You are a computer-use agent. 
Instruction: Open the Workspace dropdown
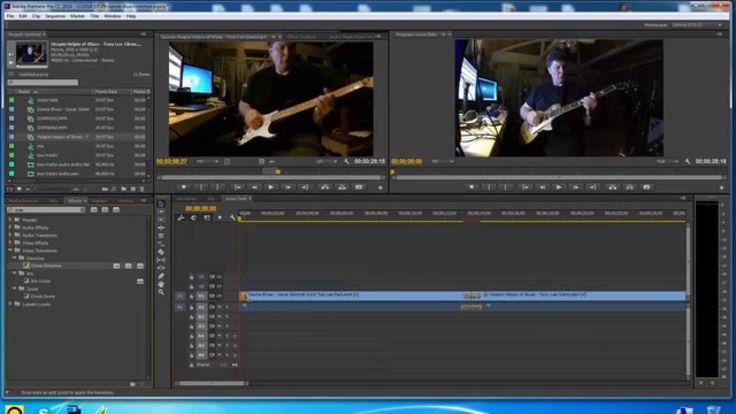tap(697, 25)
